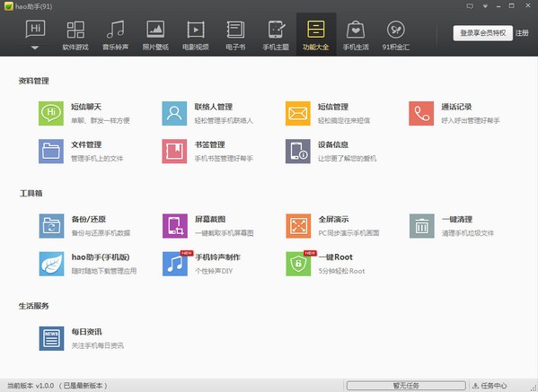538x392 pixels.
Task: Open 软件游戏 section
Action: (75, 35)
